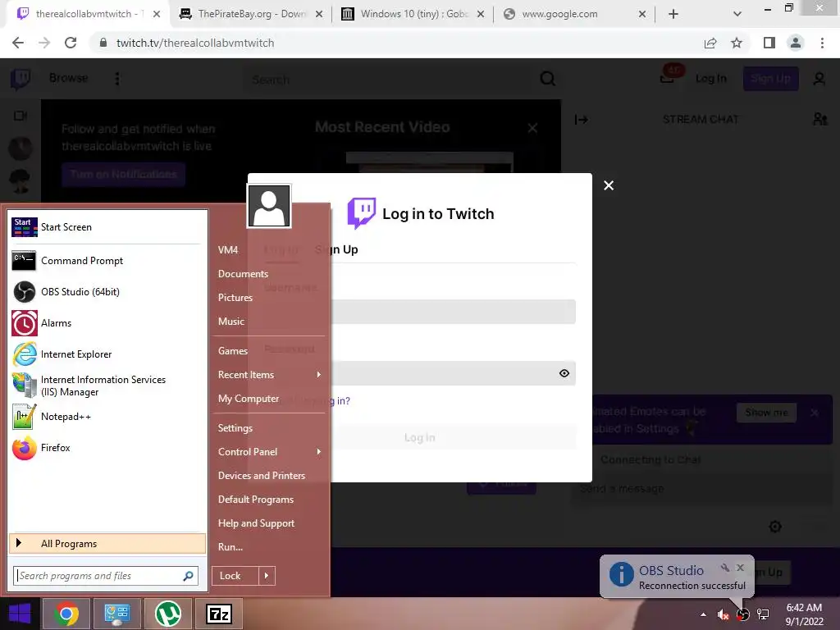
Task: Open OBS Studio (64bit) shortcut
Action: (106, 292)
